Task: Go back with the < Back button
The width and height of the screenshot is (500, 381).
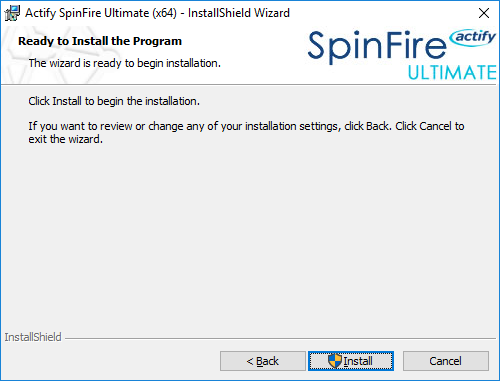Action: [263, 361]
